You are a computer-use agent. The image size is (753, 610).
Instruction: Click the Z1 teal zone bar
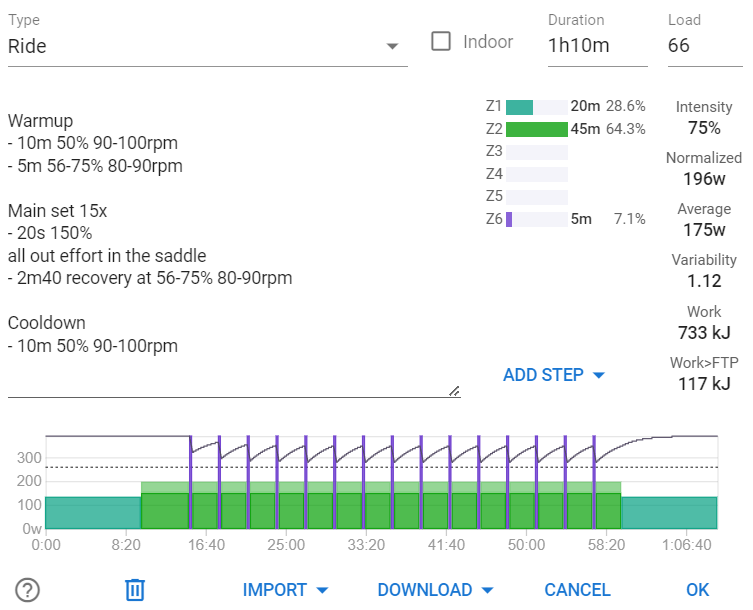coord(520,107)
